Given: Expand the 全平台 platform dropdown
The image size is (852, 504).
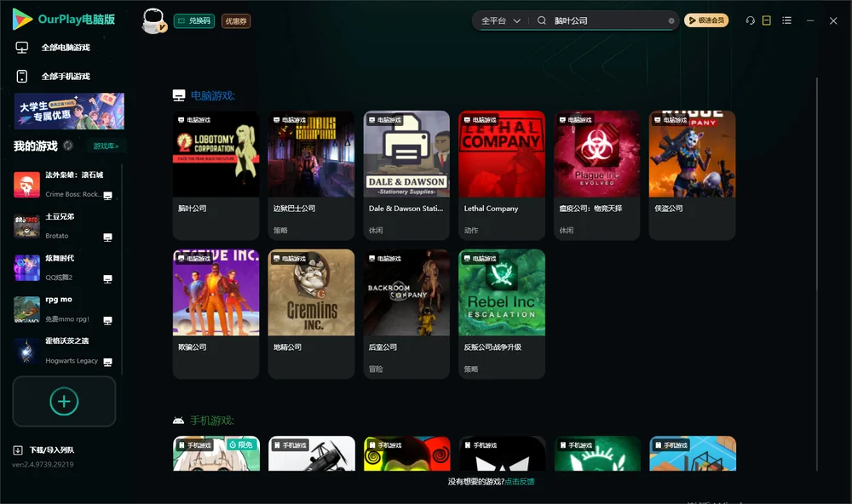Looking at the screenshot, I should [500, 20].
